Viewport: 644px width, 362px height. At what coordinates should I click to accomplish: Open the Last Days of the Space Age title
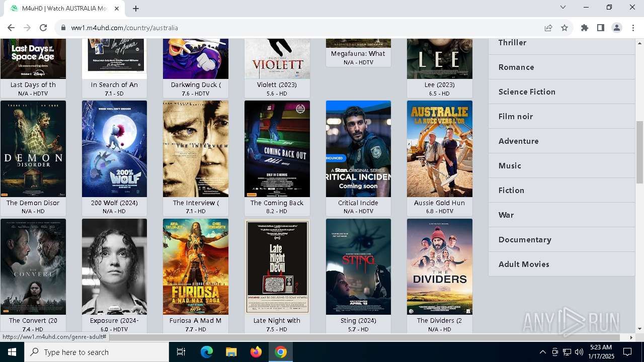(33, 85)
